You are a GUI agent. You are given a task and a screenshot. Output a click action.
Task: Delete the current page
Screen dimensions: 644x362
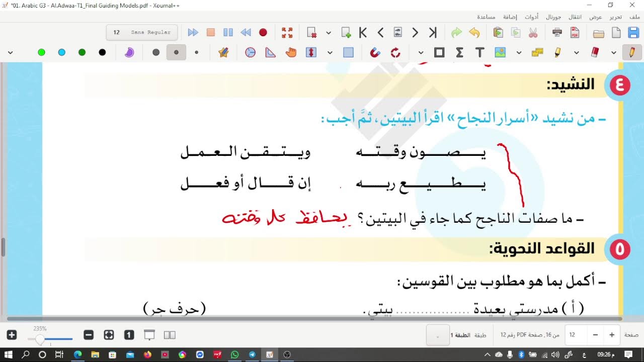[312, 33]
